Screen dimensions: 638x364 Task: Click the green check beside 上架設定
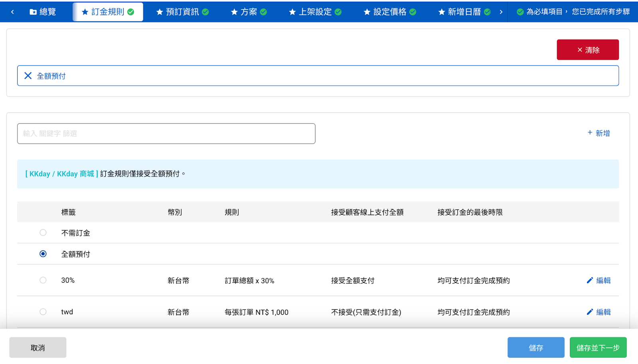click(x=338, y=12)
